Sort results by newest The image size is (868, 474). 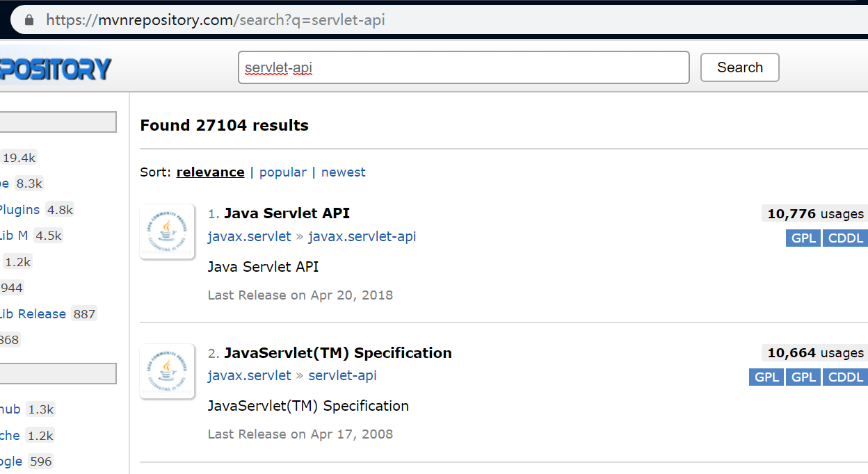tap(343, 172)
